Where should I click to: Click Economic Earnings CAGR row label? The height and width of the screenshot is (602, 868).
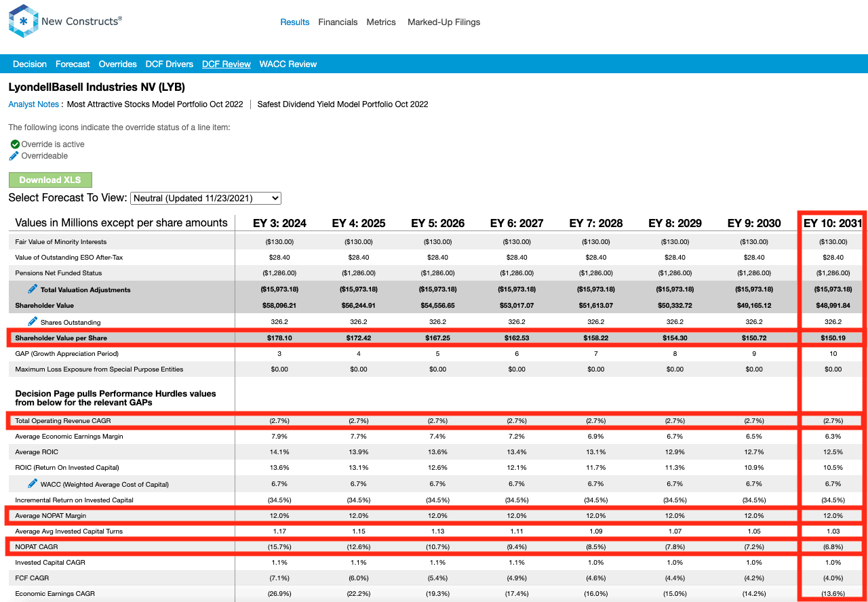click(x=56, y=594)
